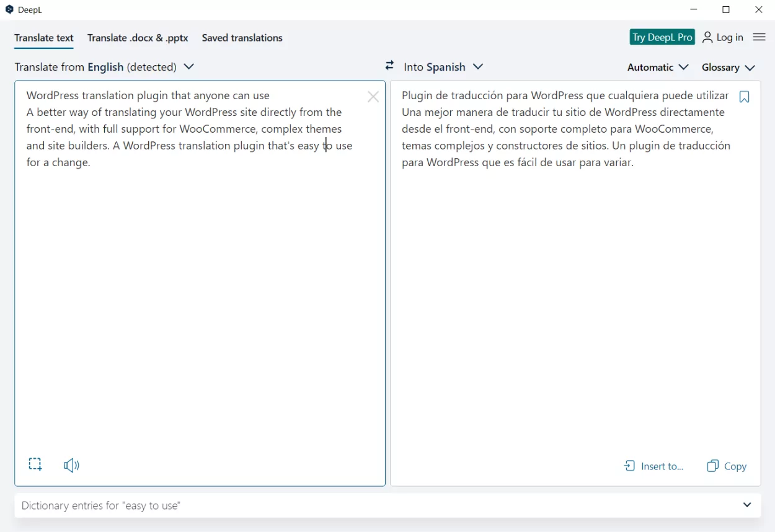Click text "WordPress translation plugin that anyone can use"
Viewport: 775px width, 532px height.
pos(148,95)
